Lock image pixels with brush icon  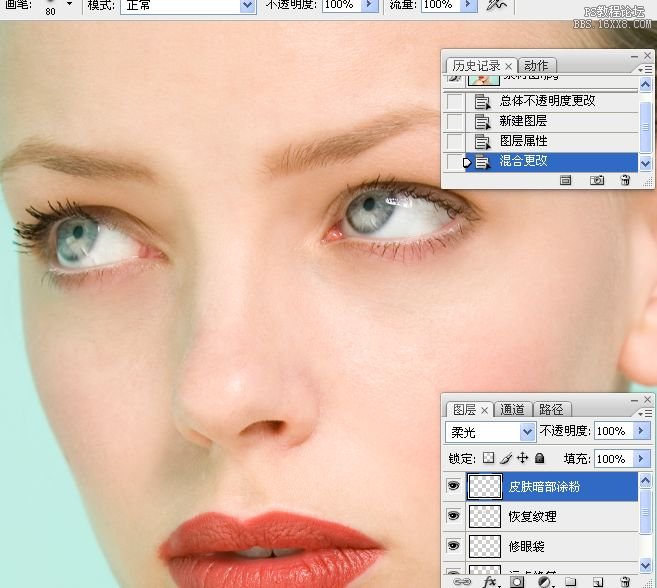(x=506, y=458)
